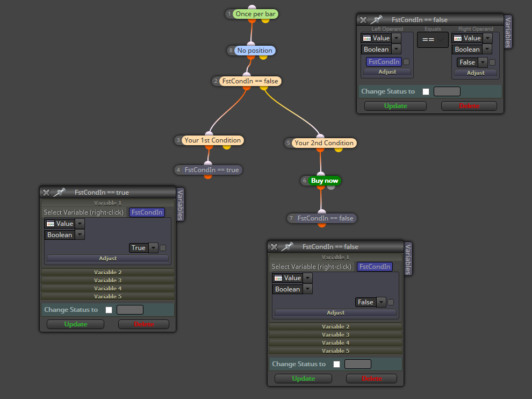Viewport: 532px width, 399px height.
Task: Click Value icon in Right Operand section
Action: pyautogui.click(x=458, y=38)
